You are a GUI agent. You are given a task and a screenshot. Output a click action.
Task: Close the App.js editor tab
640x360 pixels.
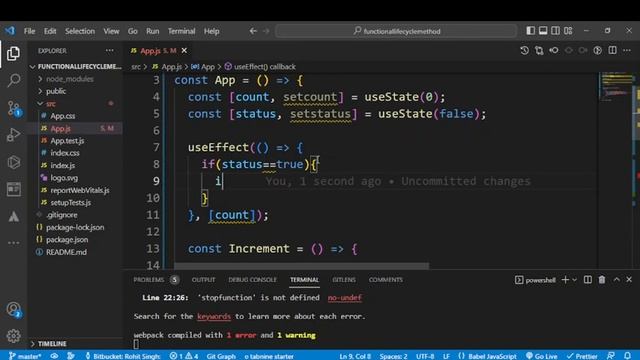[184, 51]
